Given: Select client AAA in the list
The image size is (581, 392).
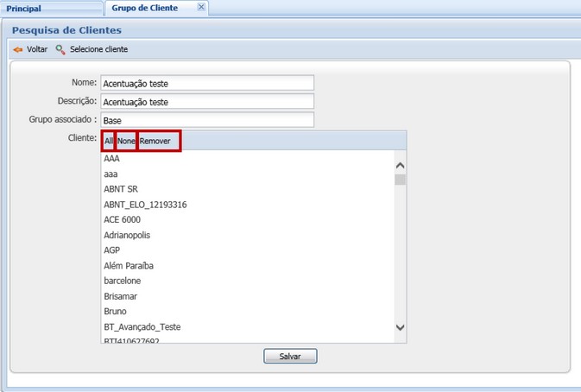Looking at the screenshot, I should point(112,159).
